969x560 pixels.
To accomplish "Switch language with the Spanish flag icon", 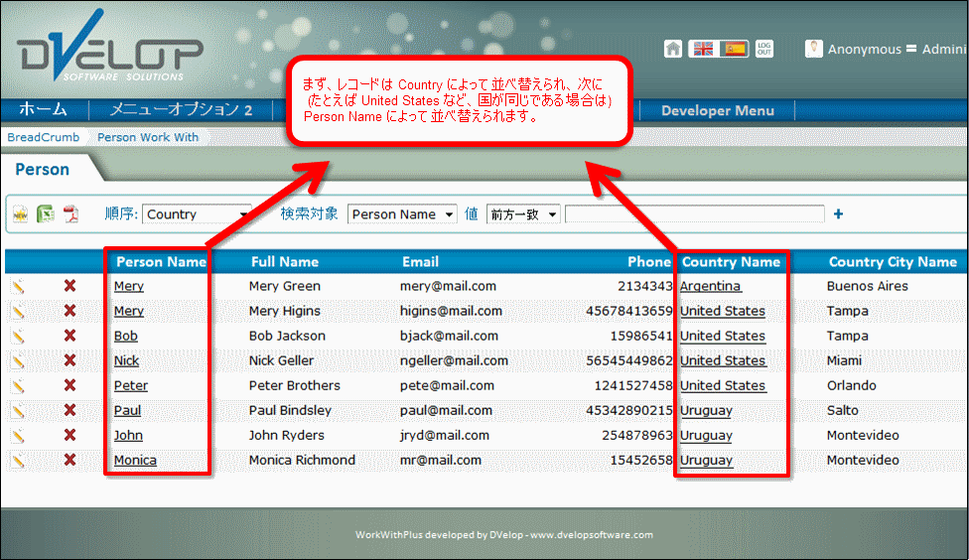I will point(735,49).
